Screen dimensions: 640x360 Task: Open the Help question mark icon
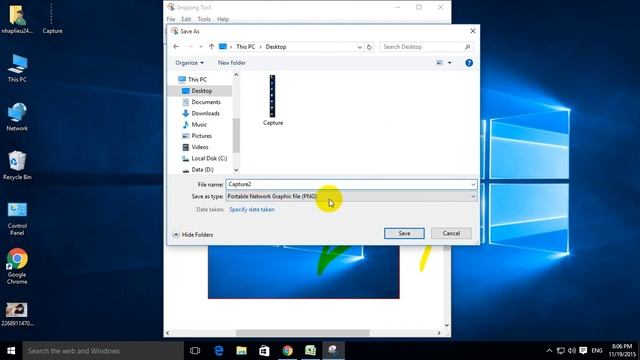coord(469,63)
